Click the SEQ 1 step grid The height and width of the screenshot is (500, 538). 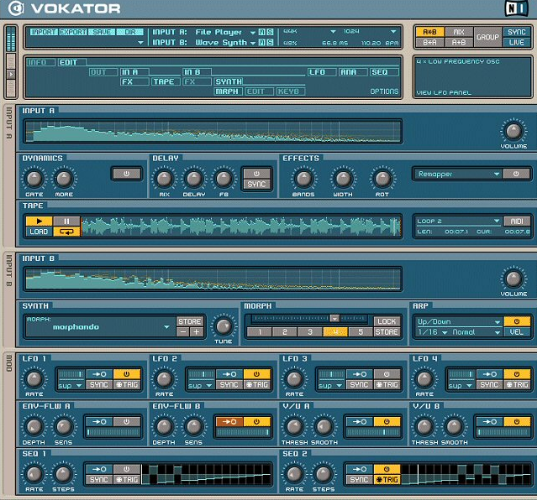click(x=207, y=474)
